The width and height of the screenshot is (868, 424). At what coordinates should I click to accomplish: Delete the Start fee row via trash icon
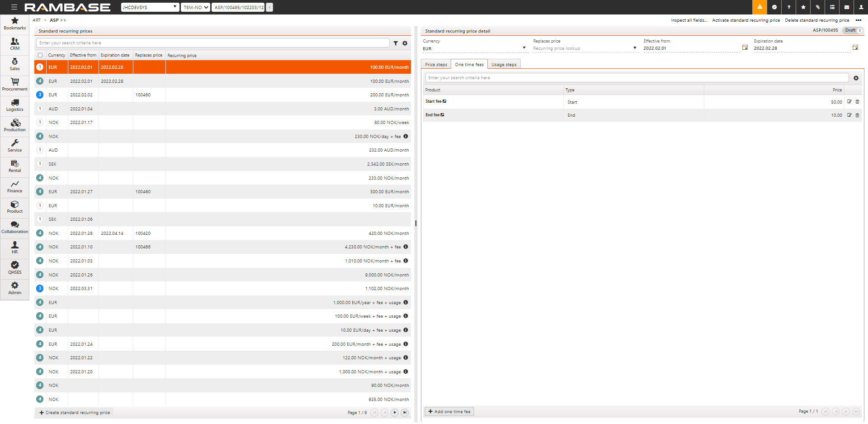tap(857, 102)
